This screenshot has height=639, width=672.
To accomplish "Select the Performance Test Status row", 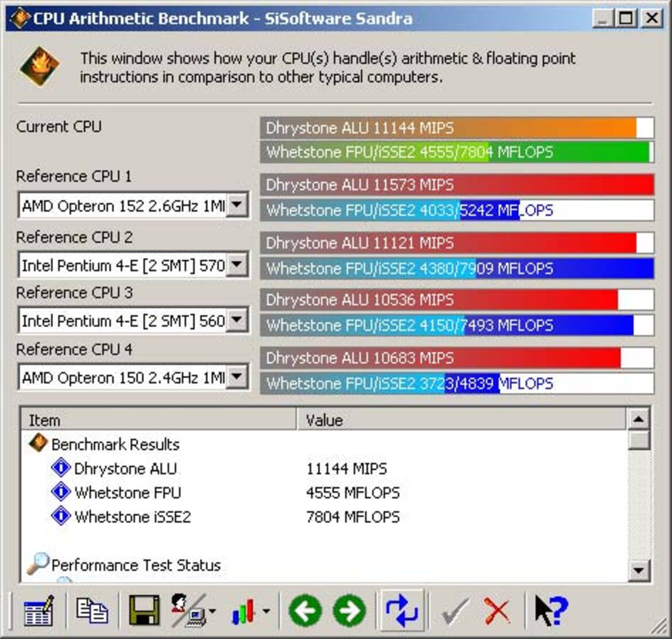I will [x=136, y=565].
